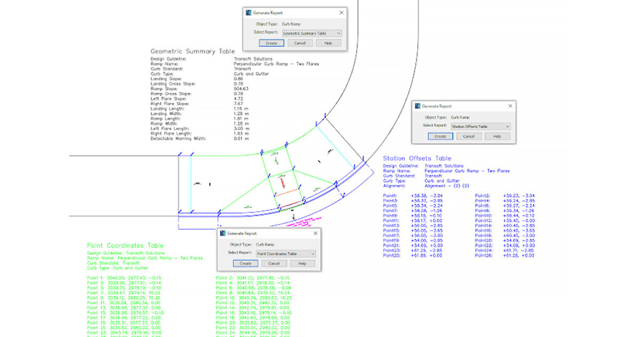This screenshot has width=644, height=337.
Task: Open Help in the Station Offsets Table dialog
Action: click(496, 136)
